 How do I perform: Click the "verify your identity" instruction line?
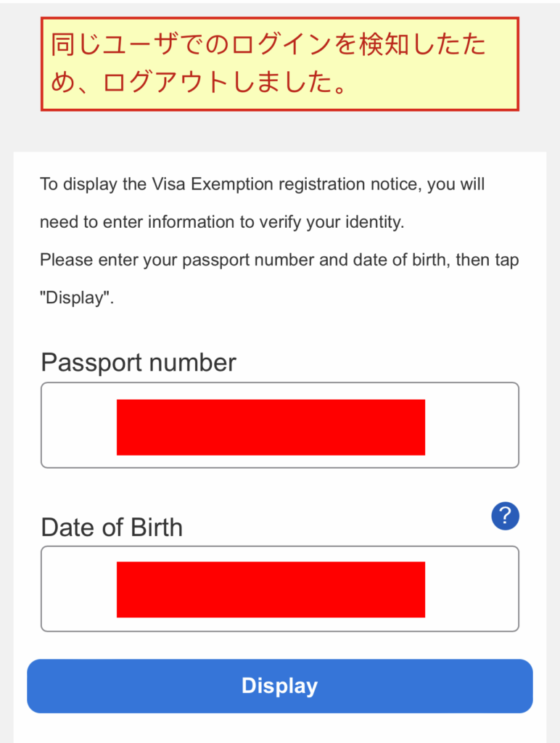click(222, 222)
